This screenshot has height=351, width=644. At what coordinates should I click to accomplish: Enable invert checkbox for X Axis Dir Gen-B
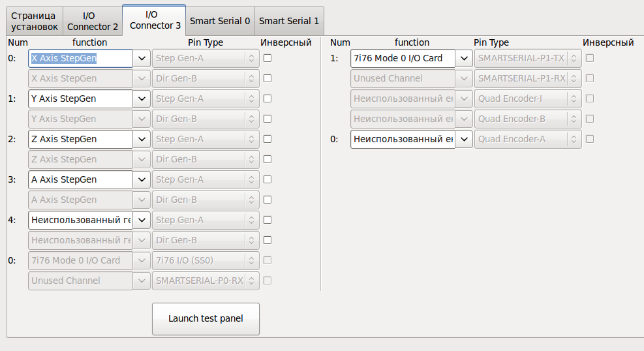click(268, 78)
